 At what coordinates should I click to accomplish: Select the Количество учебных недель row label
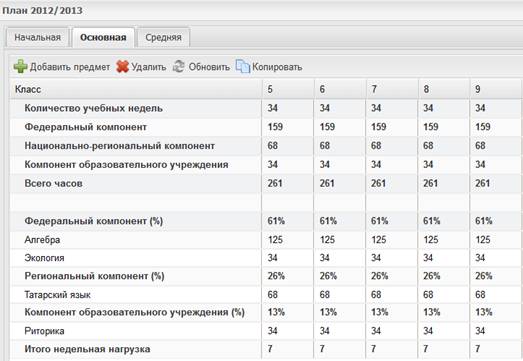click(93, 108)
